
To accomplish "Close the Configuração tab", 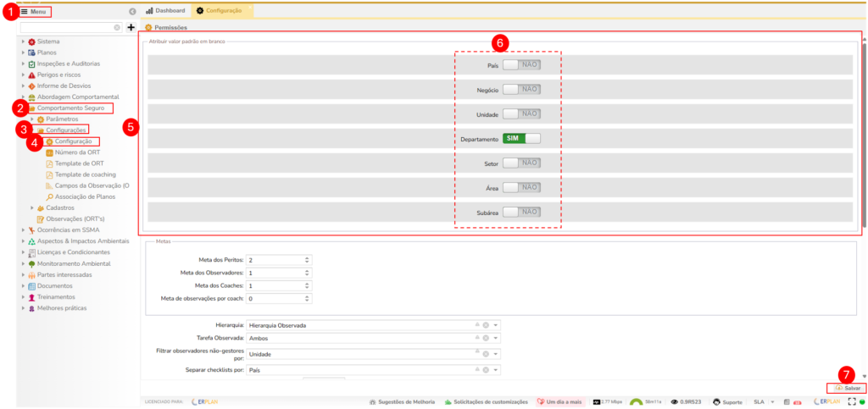I will point(250,7).
